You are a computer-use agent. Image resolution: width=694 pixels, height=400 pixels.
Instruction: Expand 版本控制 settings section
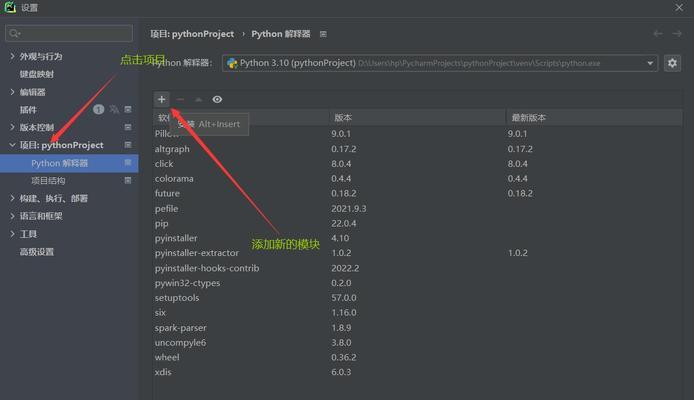(12, 127)
